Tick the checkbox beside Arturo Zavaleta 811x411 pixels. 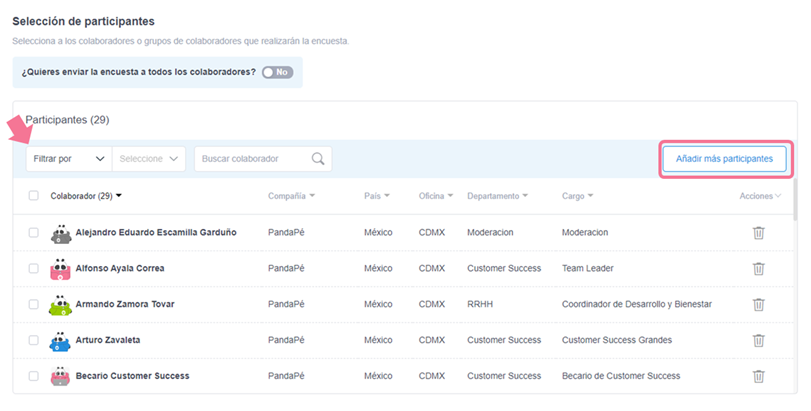pyautogui.click(x=33, y=340)
